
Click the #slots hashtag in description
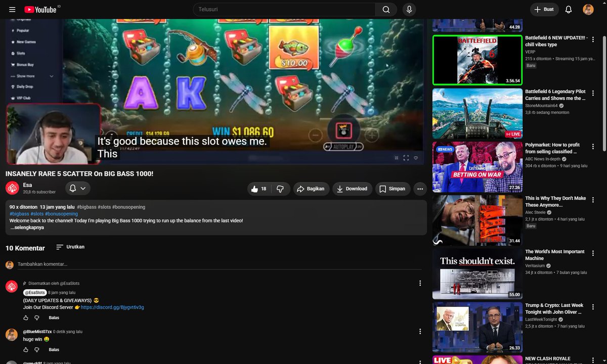click(37, 214)
